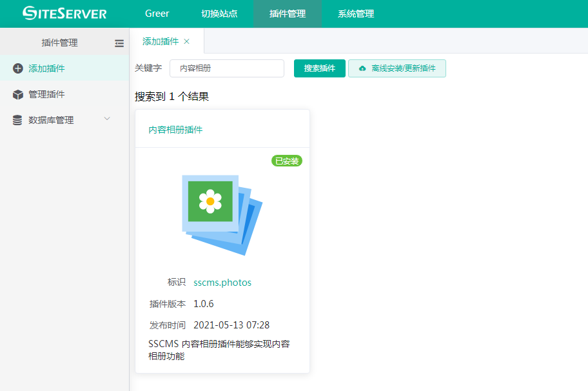Collapse sidebar using the menu fold icon

click(x=119, y=43)
